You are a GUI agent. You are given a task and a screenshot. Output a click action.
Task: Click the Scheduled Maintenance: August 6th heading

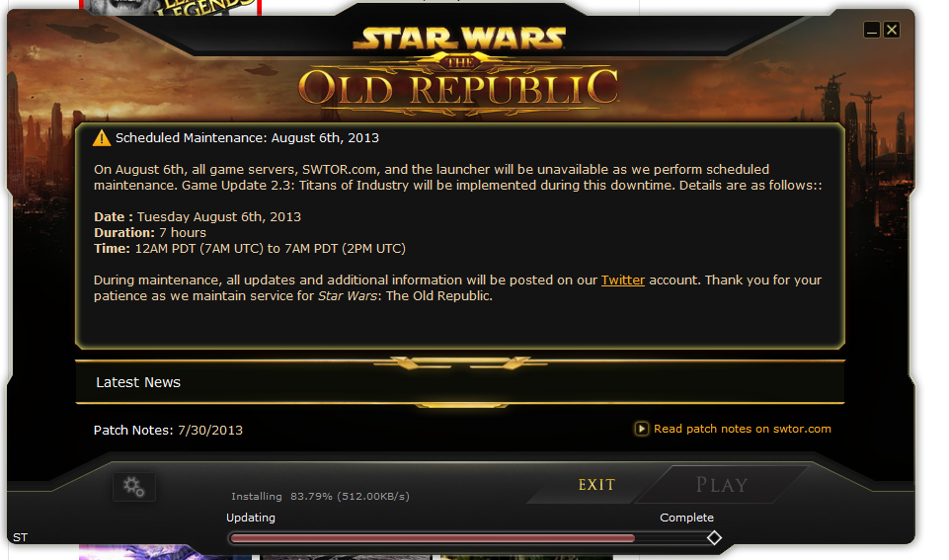tap(247, 138)
